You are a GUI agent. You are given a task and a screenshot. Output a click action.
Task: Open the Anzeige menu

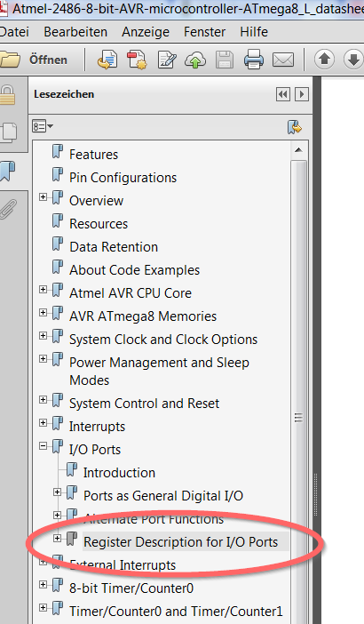click(x=146, y=32)
